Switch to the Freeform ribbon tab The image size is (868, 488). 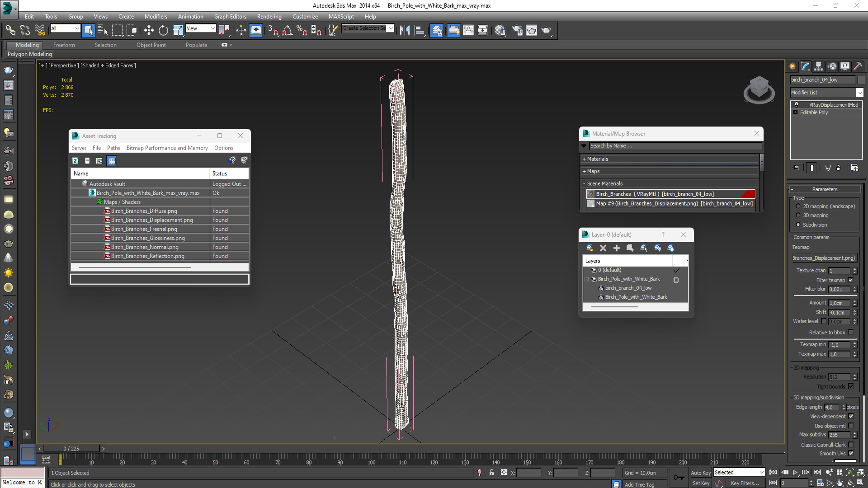pos(64,45)
